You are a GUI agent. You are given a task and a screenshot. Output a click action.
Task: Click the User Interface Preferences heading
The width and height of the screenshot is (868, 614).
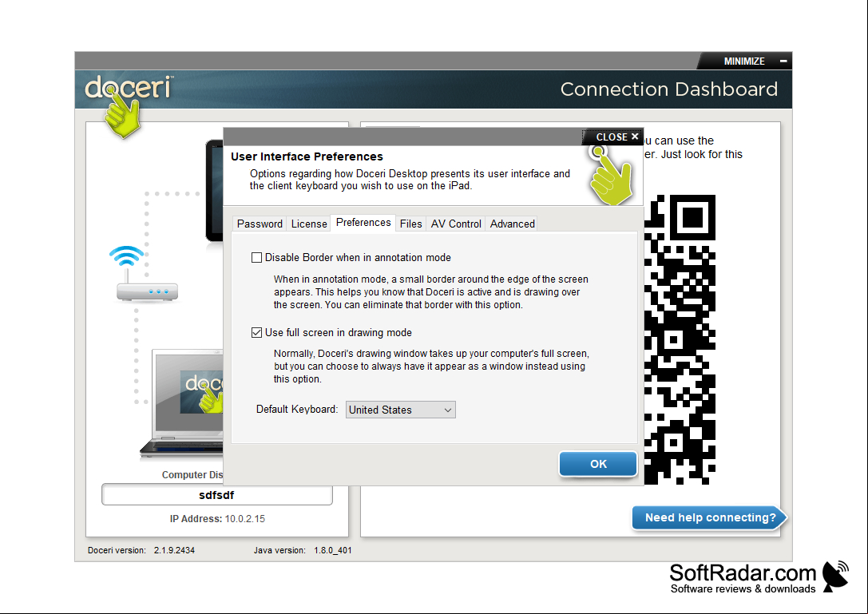(x=307, y=156)
